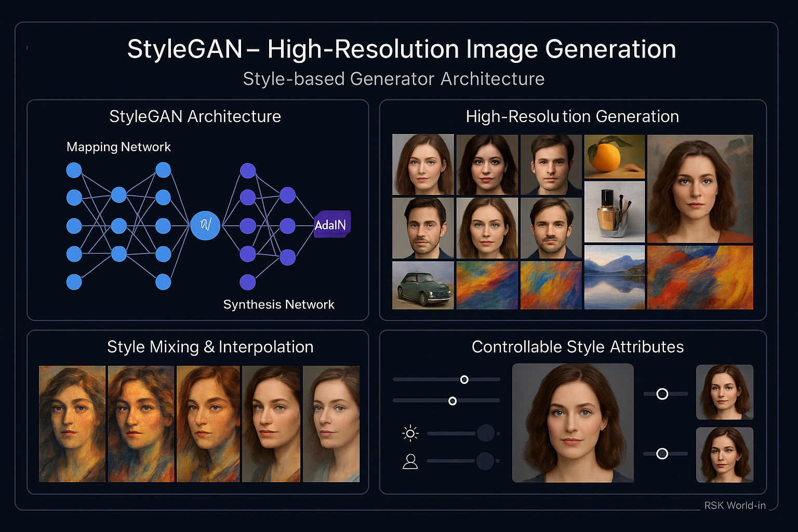Screen dimensions: 798x532
Task: Select the large portrait preview image
Action: tap(573, 423)
